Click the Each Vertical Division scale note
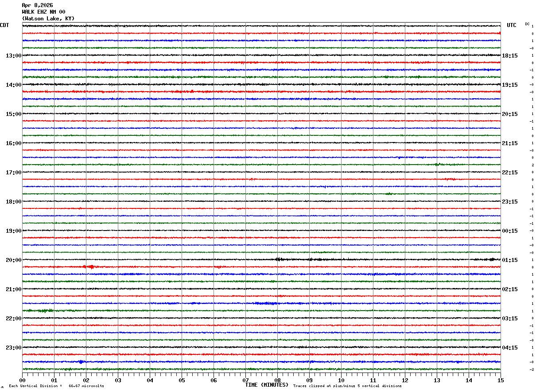The width and height of the screenshot is (536, 392). click(x=57, y=386)
